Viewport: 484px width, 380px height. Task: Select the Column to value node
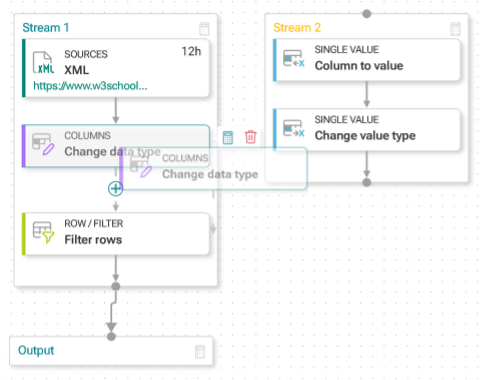point(367,60)
